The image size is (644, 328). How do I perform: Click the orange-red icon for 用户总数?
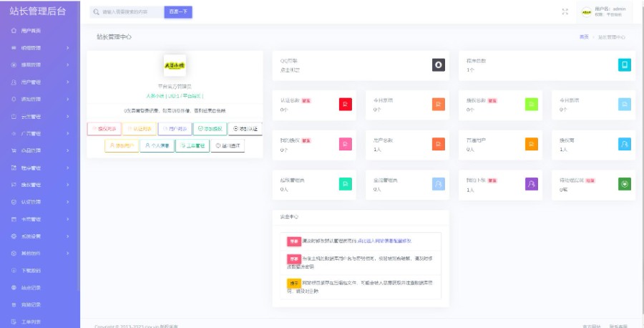[439, 144]
